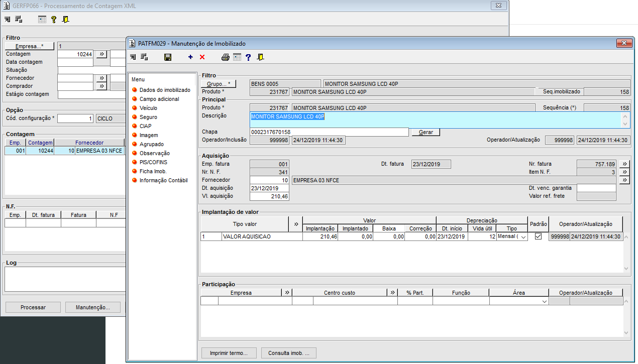The image size is (638, 364).
Task: Print using the printer icon in PATFM029 toolbar
Action: (x=226, y=57)
